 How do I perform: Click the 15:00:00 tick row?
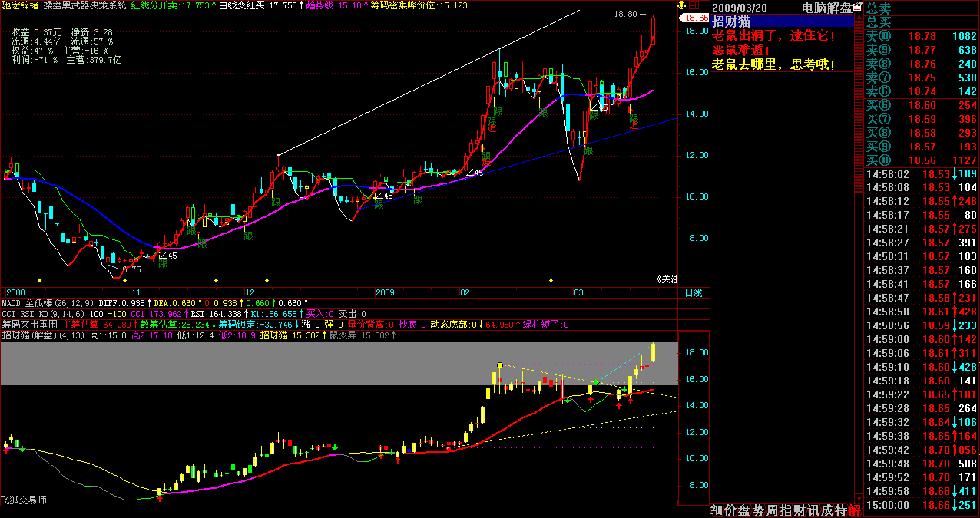pyautogui.click(x=922, y=505)
